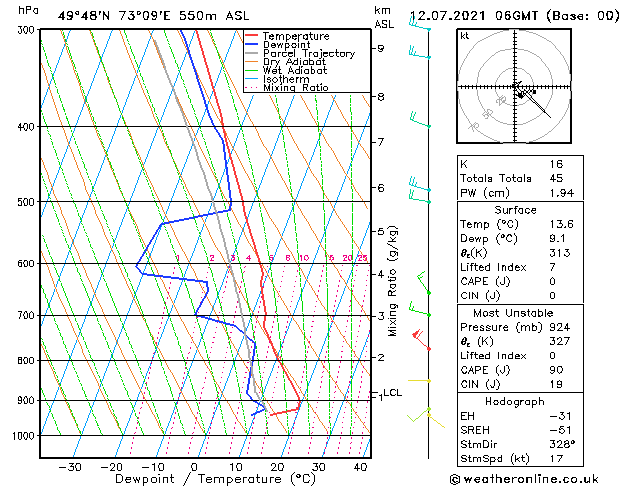This screenshot has width=629, height=486.
Task: Click the '1000' pressure axis label
Action: click(x=25, y=436)
